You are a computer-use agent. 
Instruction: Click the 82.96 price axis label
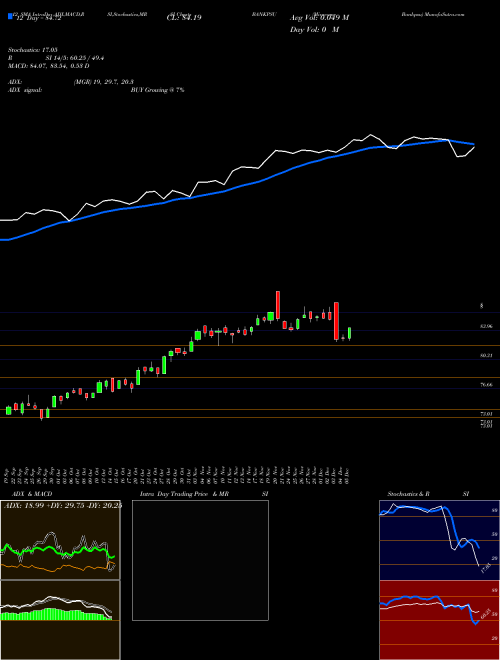pos(486,326)
